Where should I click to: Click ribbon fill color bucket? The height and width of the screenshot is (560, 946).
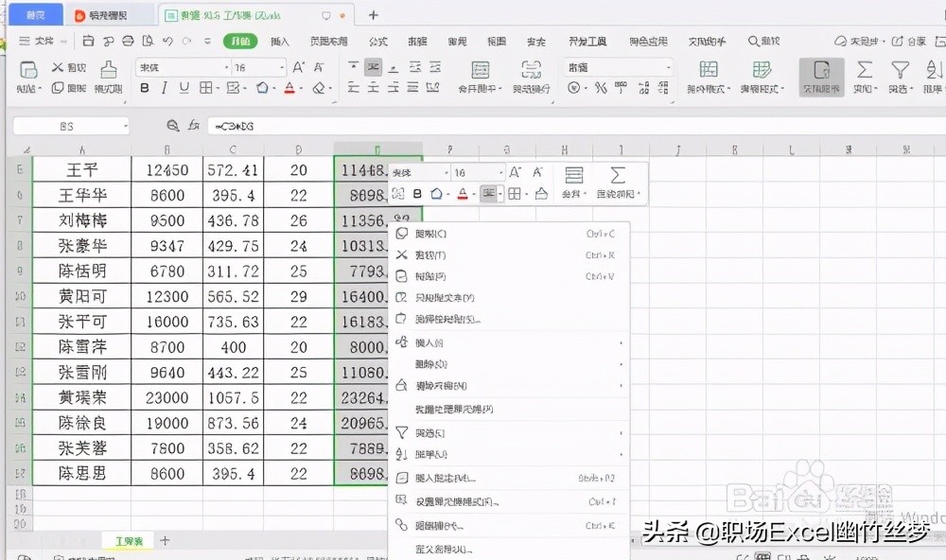[262, 88]
